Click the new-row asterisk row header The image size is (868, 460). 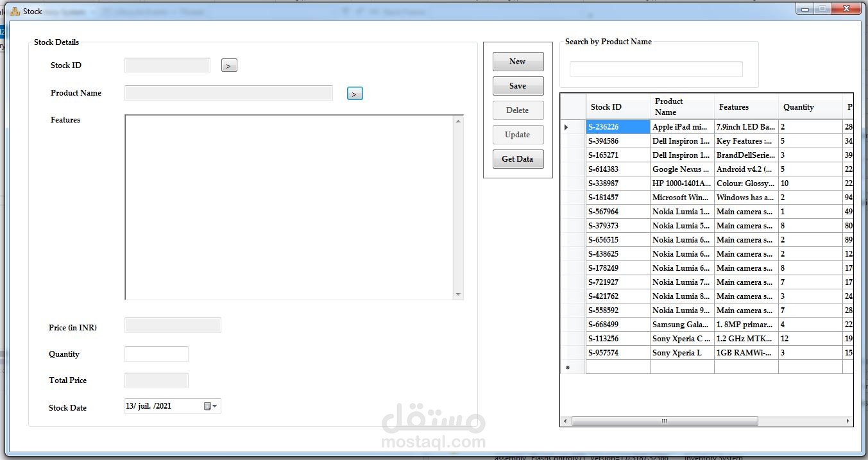[x=573, y=367]
